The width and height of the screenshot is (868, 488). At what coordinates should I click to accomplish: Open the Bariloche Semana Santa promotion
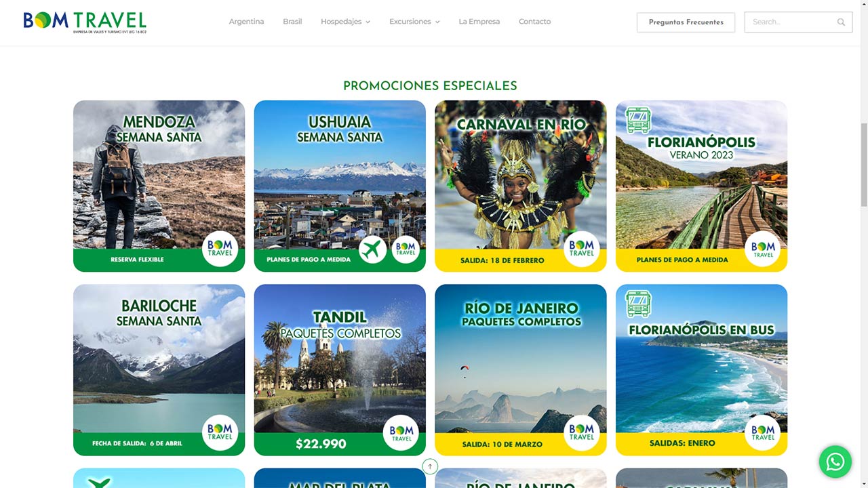[x=159, y=370]
